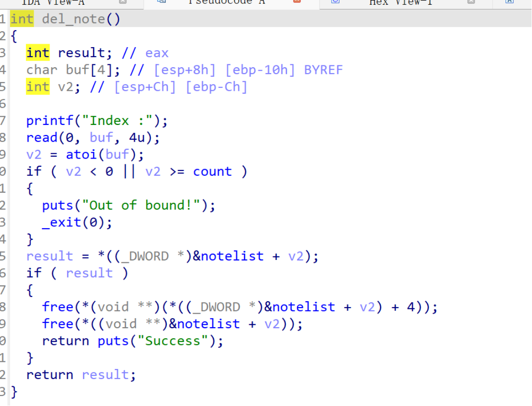Close the IDA View-A tab
The height and width of the screenshot is (406, 532).
click(x=123, y=2)
